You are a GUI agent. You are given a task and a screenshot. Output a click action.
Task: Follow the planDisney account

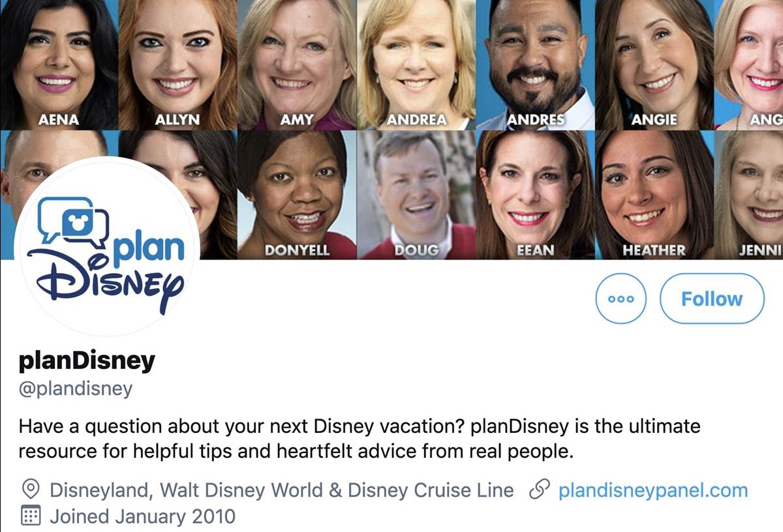pyautogui.click(x=712, y=299)
